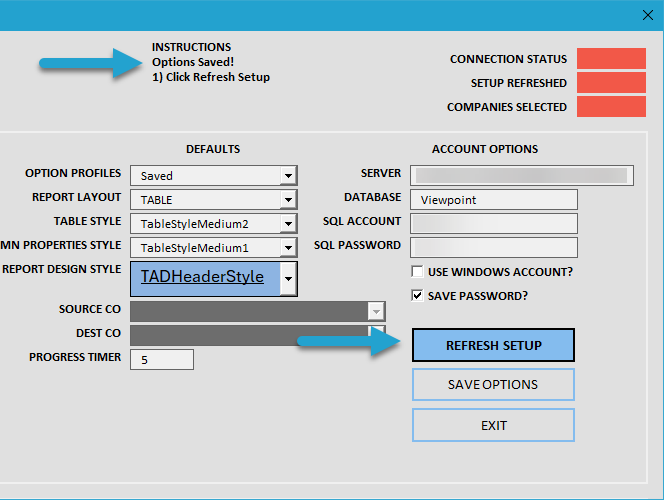
Task: Click the TableStyleMedium1 value
Action: tap(194, 248)
